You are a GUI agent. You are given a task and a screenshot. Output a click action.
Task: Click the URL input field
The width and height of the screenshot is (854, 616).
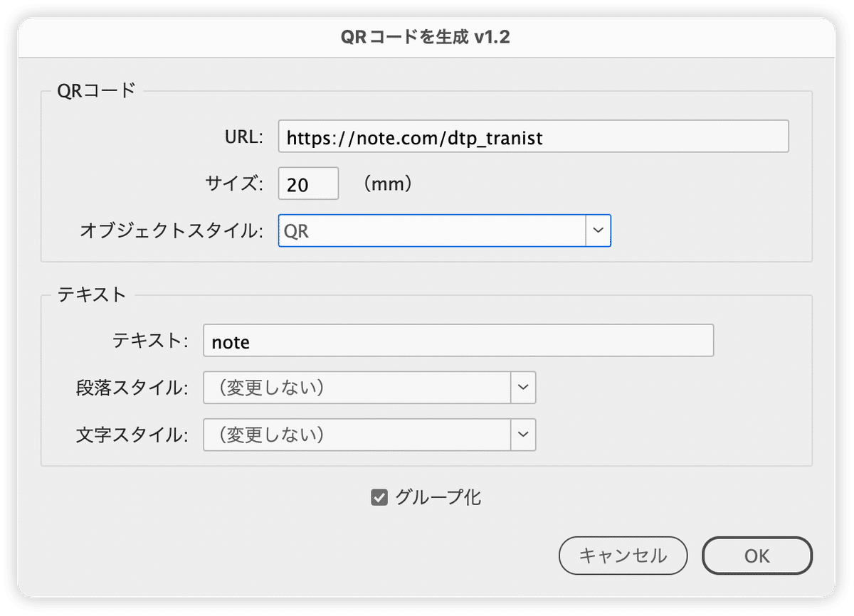(x=532, y=136)
